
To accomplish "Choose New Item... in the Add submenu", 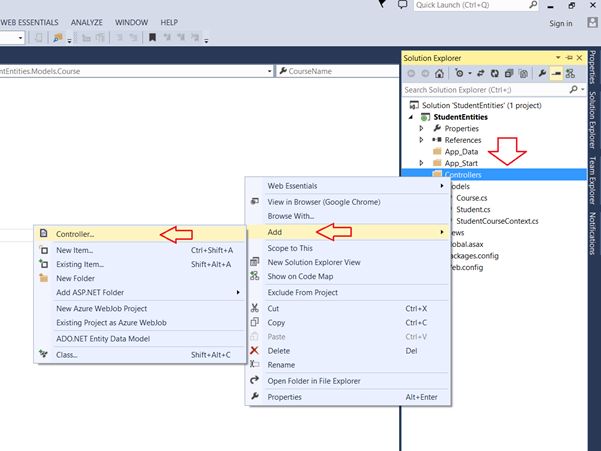I will (140, 250).
